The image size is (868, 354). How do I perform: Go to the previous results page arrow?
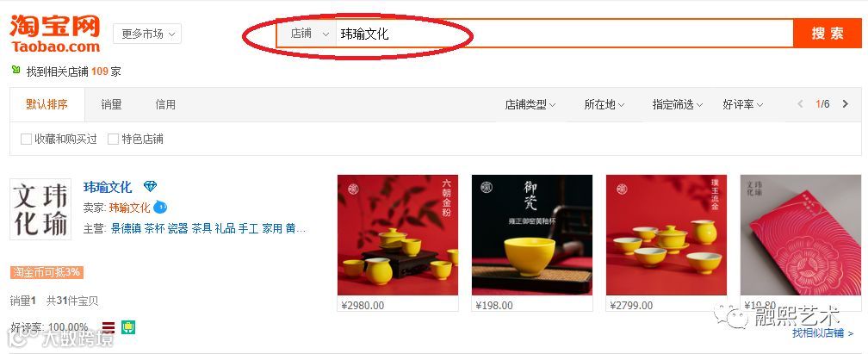tap(800, 104)
